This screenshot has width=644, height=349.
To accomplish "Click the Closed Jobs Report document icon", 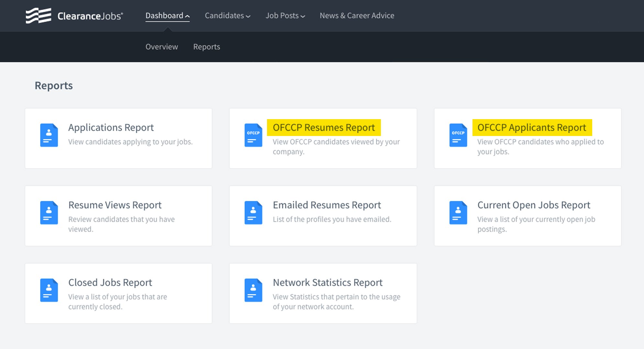I will 49,290.
